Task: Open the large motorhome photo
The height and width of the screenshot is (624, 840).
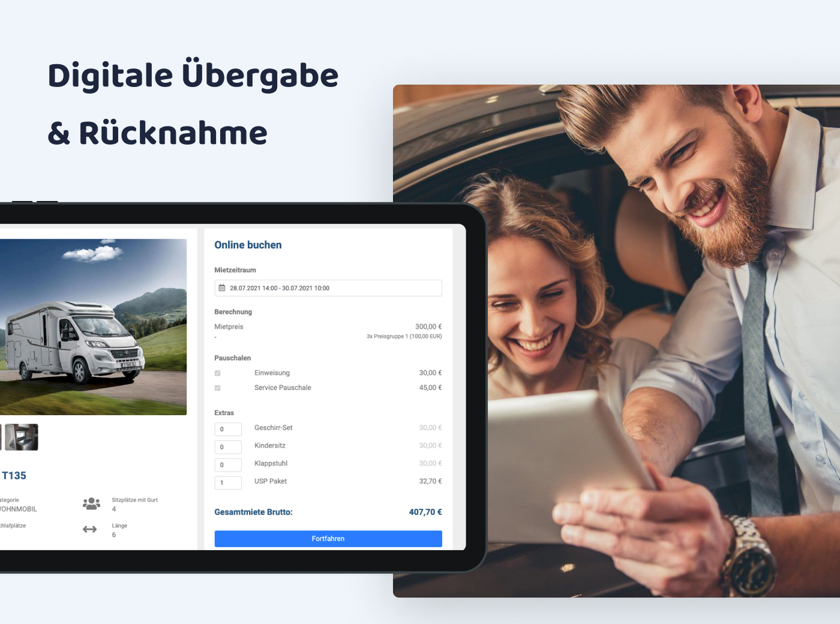Action: pos(93,327)
